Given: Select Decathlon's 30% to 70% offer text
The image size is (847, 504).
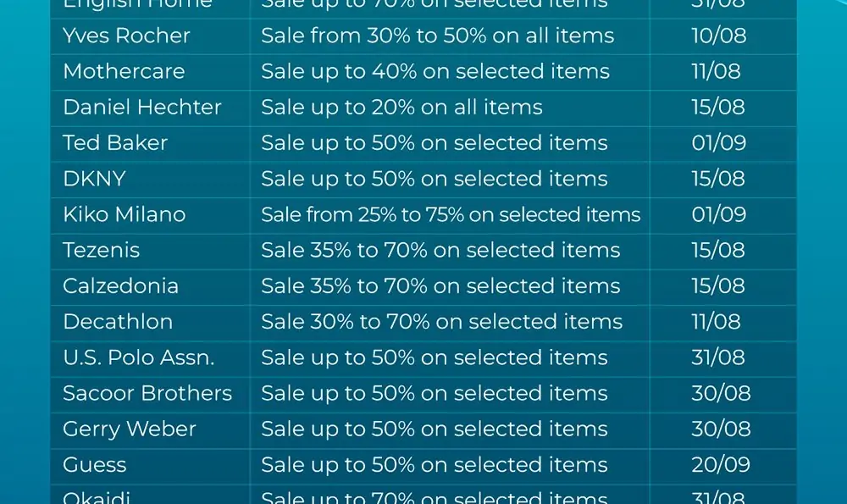Looking at the screenshot, I should [442, 321].
